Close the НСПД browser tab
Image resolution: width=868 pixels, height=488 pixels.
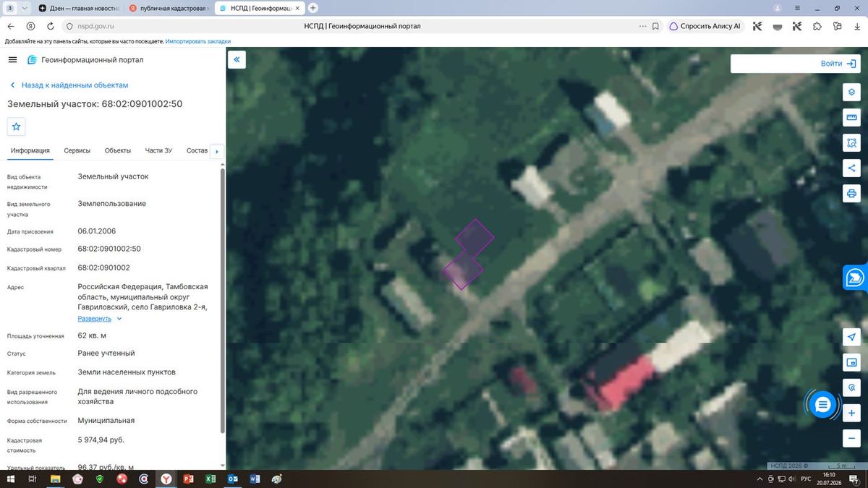click(298, 8)
